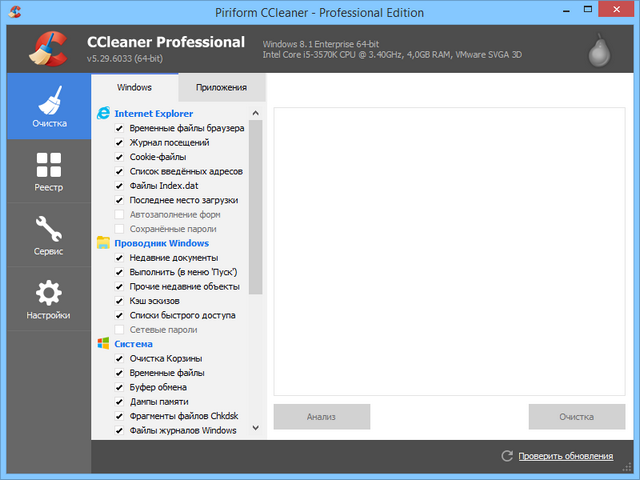Enable Сохранённые пароли checkbox

(x=119, y=229)
